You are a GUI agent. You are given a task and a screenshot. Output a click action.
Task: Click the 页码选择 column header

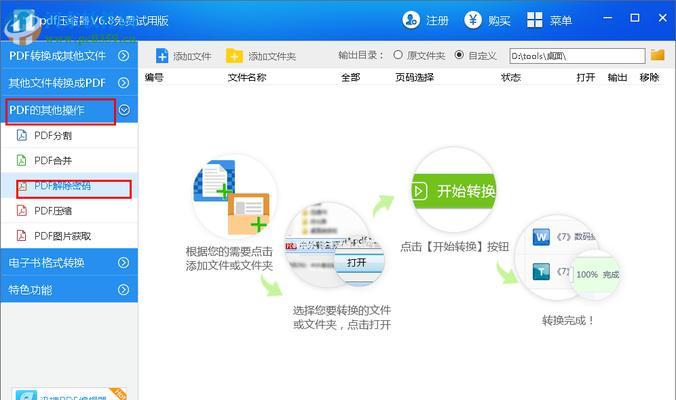tap(414, 77)
